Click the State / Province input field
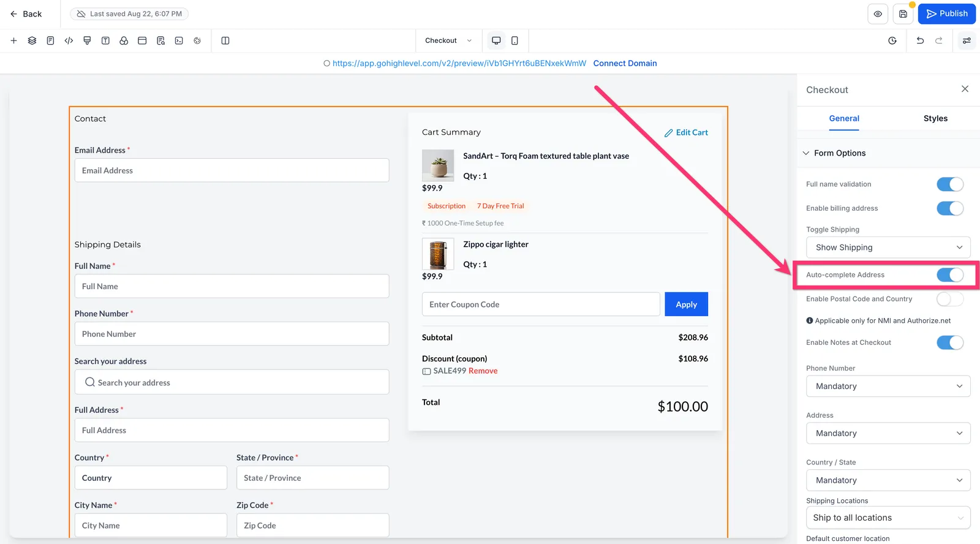Screen dimensions: 980x544 point(312,478)
